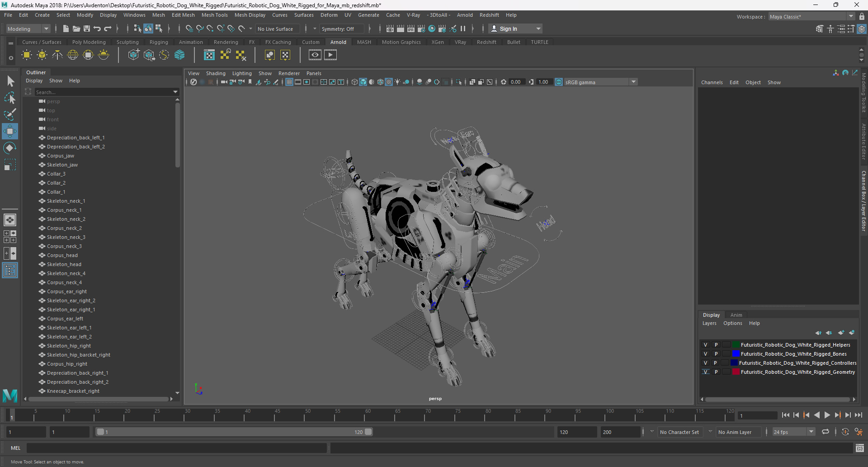Open the Workspace Maya Classic dropdown
The image size is (868, 467).
[812, 17]
